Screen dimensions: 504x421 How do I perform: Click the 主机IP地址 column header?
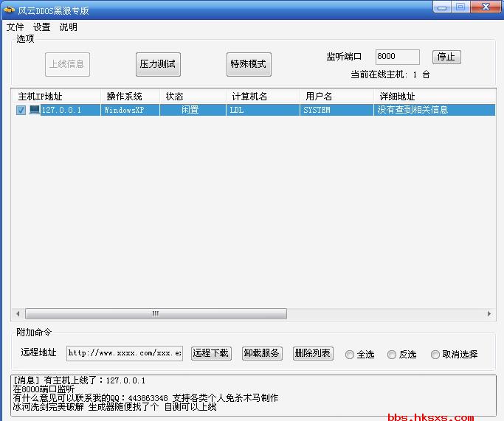click(56, 97)
